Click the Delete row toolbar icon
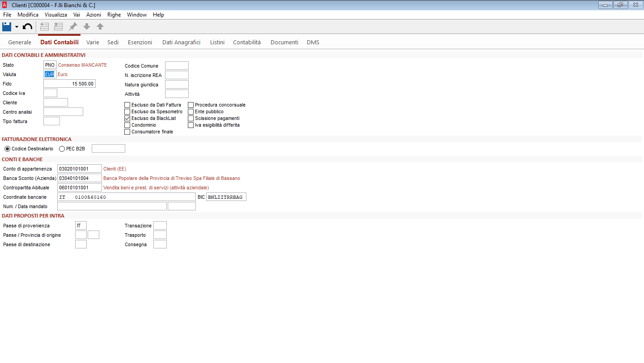The width and height of the screenshot is (644, 363). [59, 26]
